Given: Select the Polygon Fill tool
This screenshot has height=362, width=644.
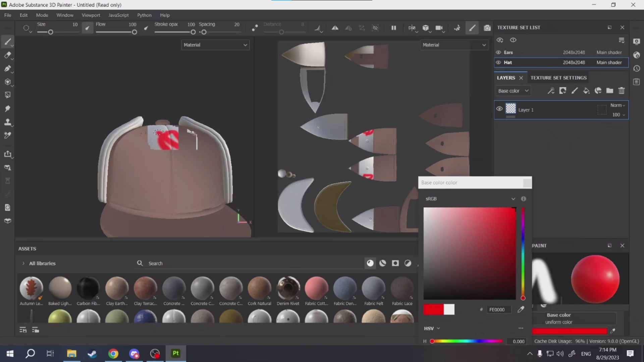Looking at the screenshot, I should point(7,96).
